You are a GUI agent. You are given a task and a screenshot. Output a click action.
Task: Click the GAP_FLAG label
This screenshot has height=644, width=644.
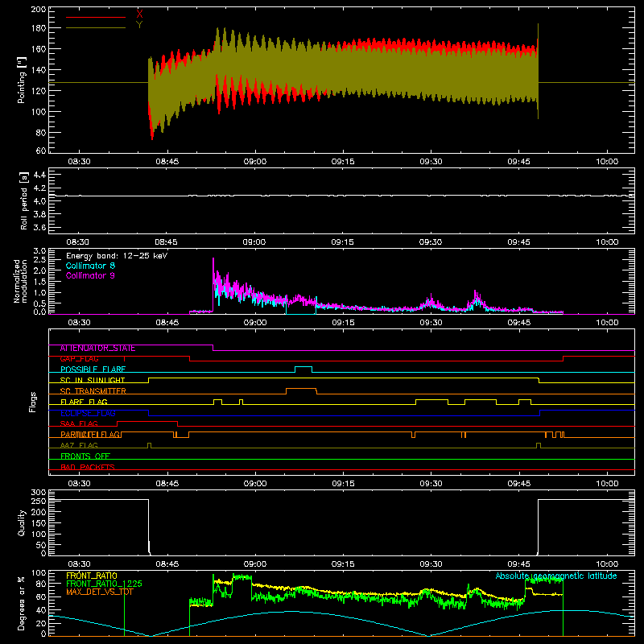(x=79, y=359)
